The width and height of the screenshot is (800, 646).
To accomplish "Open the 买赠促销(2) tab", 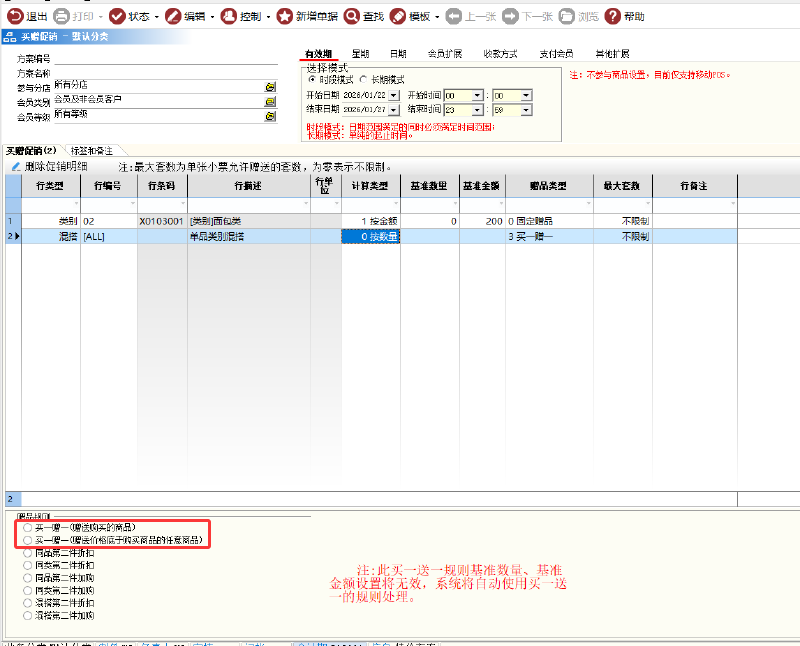I will 32,151.
